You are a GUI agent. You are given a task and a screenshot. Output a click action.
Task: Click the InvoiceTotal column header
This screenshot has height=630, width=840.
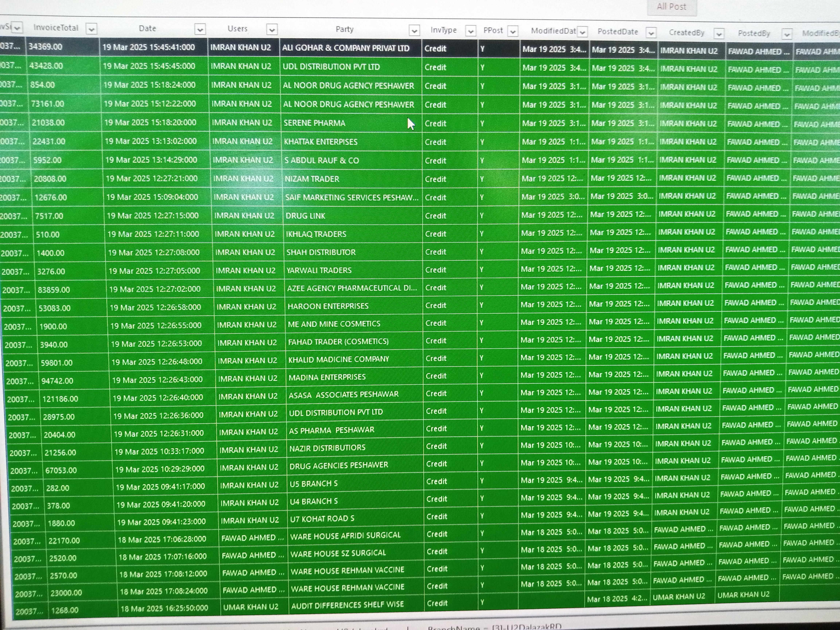coord(56,28)
